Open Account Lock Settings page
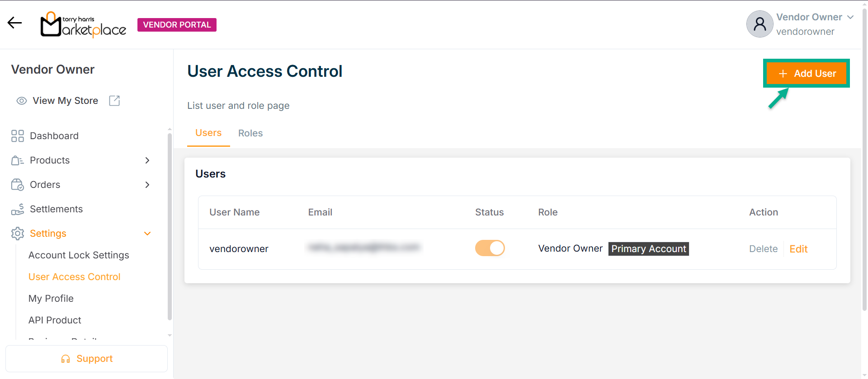The width and height of the screenshot is (868, 379). click(79, 255)
